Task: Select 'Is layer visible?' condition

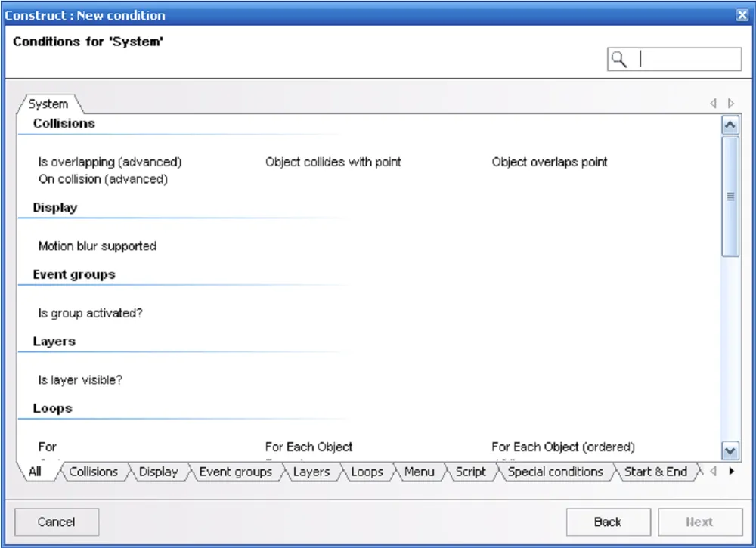Action: pos(81,380)
